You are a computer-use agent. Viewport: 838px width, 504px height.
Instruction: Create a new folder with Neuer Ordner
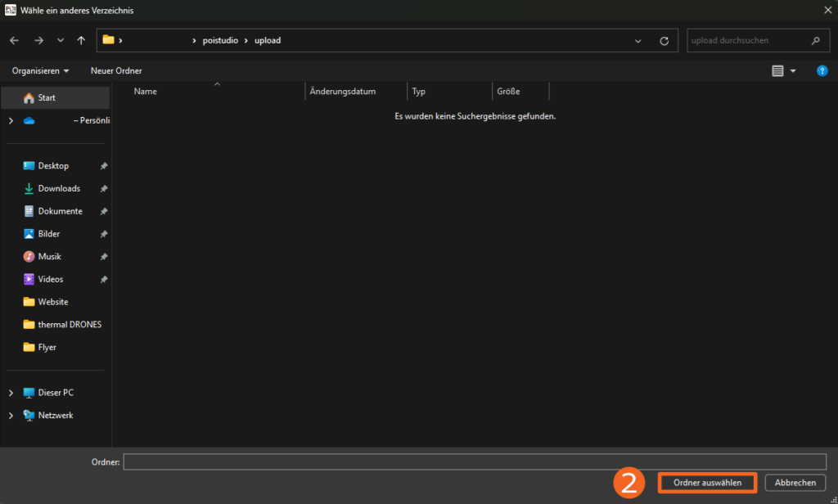tap(116, 71)
